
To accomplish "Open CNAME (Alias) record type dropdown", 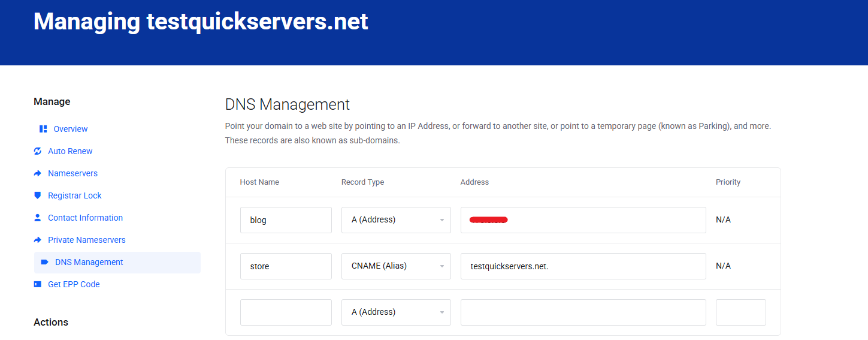I will [396, 266].
